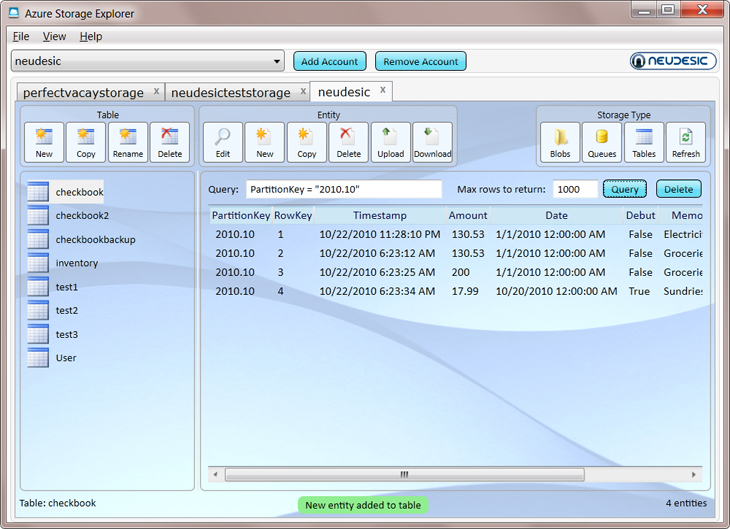The height and width of the screenshot is (529, 730).
Task: Sort by Date column header
Action: [x=556, y=215]
